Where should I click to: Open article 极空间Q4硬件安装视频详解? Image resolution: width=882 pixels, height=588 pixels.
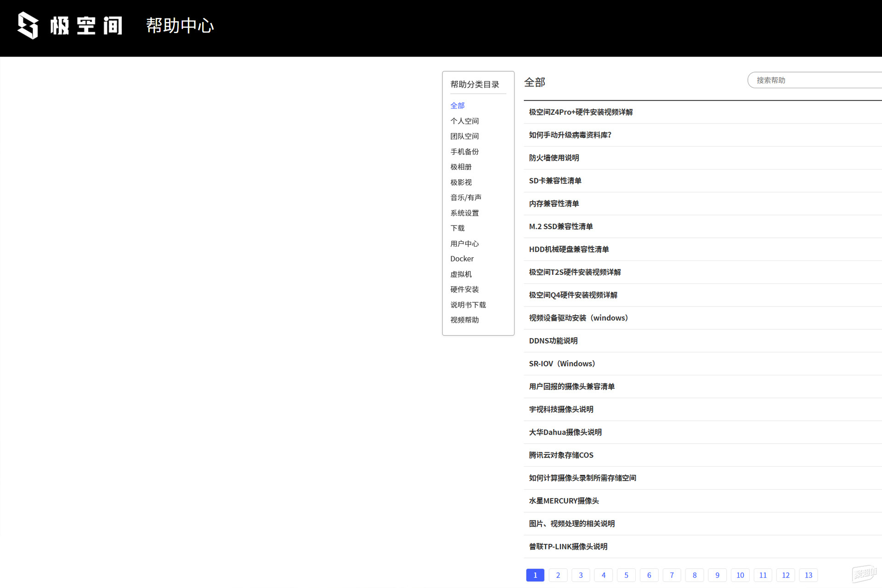[573, 295]
